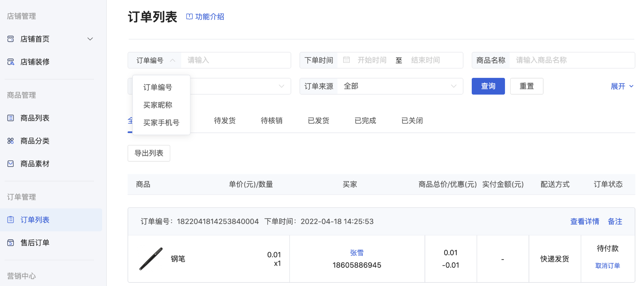Switch to the 待核销 tab
Viewport: 644px width, 286px height.
click(x=272, y=121)
